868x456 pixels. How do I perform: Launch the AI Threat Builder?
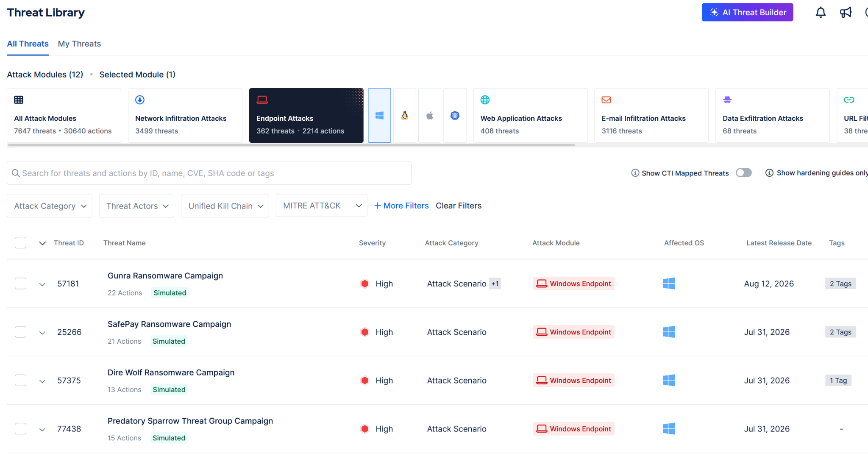(x=747, y=12)
